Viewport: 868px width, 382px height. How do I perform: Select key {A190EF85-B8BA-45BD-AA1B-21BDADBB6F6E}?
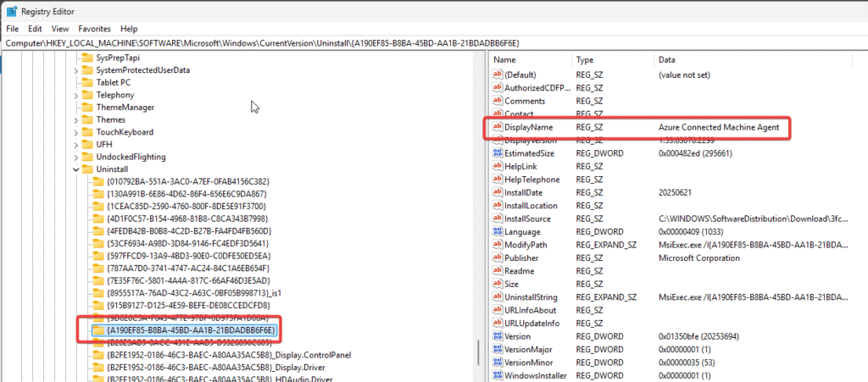coord(191,330)
